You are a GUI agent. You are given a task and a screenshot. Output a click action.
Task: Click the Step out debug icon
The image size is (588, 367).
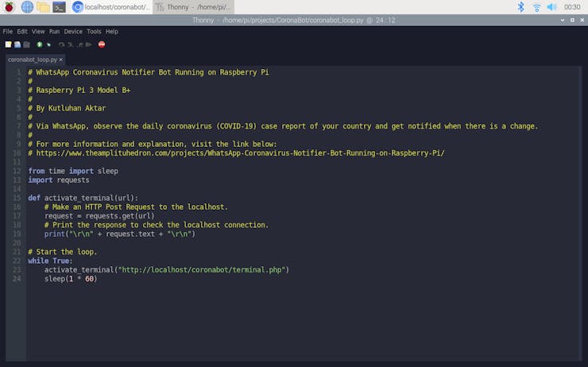(x=79, y=44)
